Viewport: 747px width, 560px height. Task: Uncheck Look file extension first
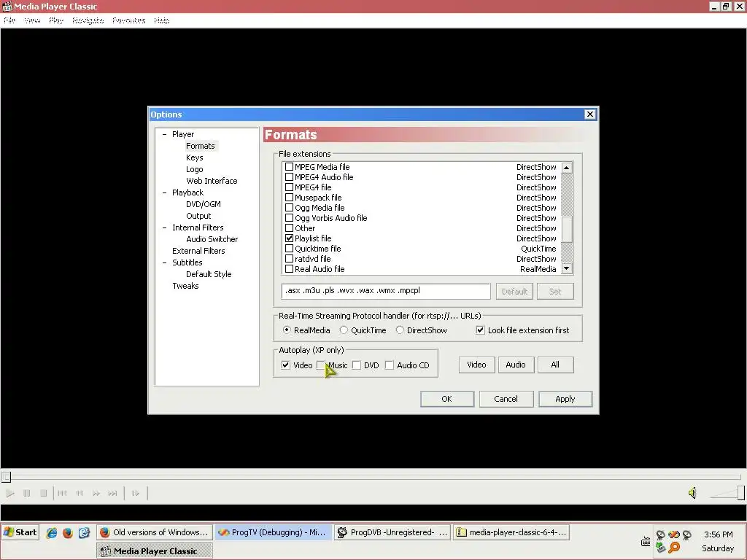tap(480, 330)
